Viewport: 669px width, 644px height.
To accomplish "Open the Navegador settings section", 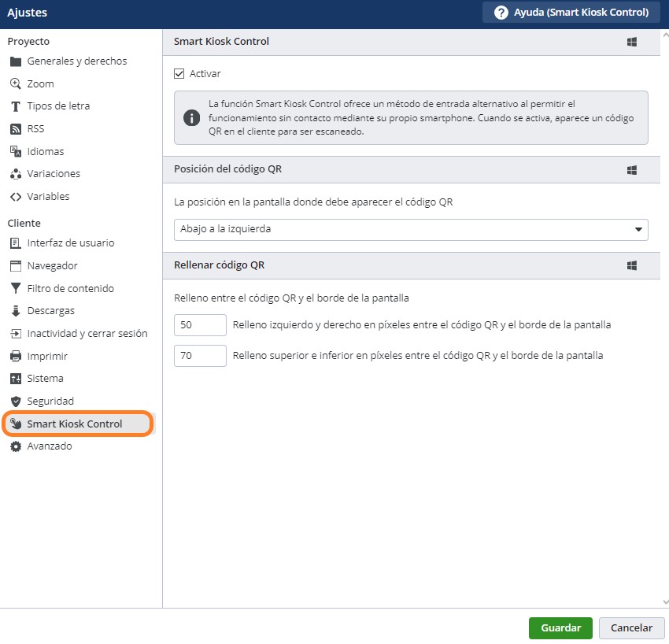I will [52, 266].
